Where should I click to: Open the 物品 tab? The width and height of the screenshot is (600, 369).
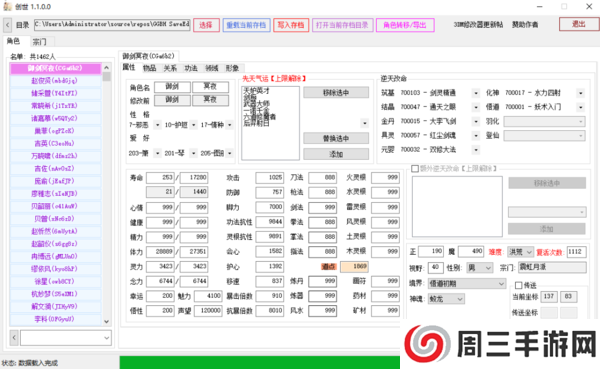pyautogui.click(x=150, y=68)
